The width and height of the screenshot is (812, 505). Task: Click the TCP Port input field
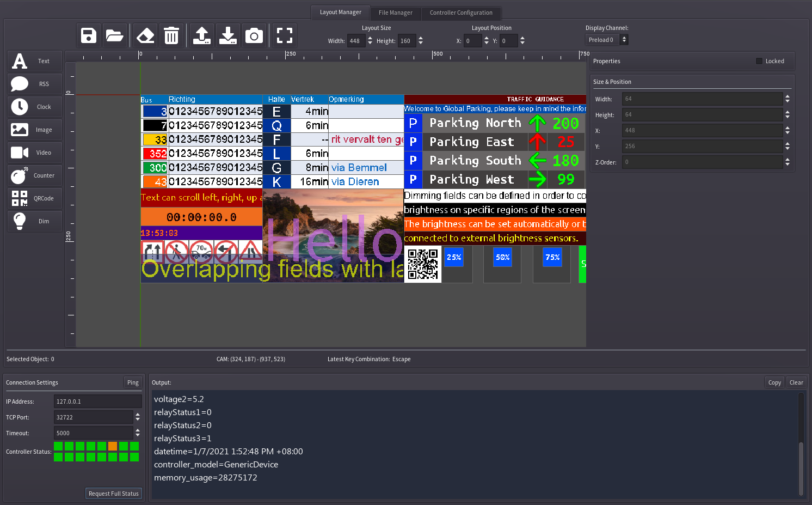pyautogui.click(x=94, y=417)
